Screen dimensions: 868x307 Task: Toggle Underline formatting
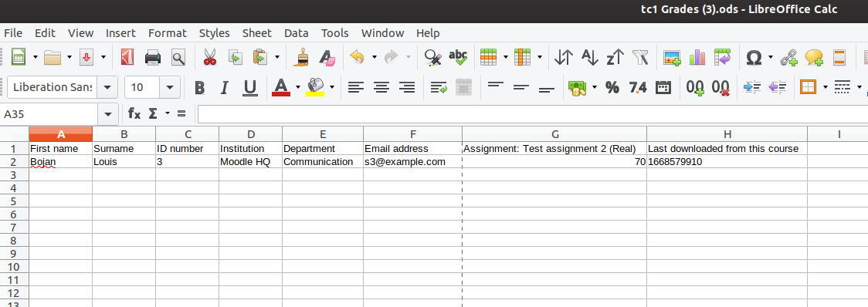[x=250, y=87]
